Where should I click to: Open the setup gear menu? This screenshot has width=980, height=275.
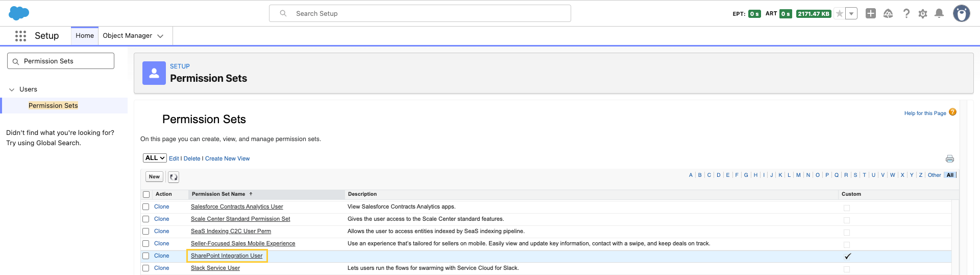tap(923, 14)
